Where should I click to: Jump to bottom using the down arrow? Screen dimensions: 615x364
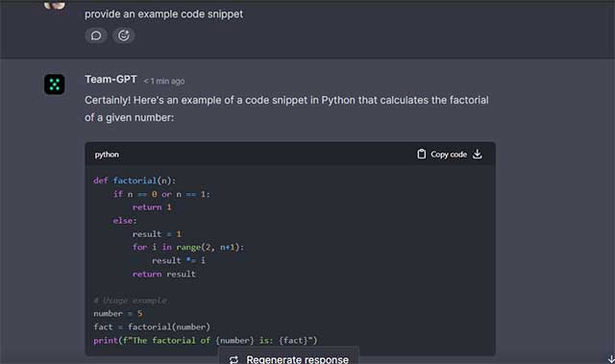[x=611, y=359]
